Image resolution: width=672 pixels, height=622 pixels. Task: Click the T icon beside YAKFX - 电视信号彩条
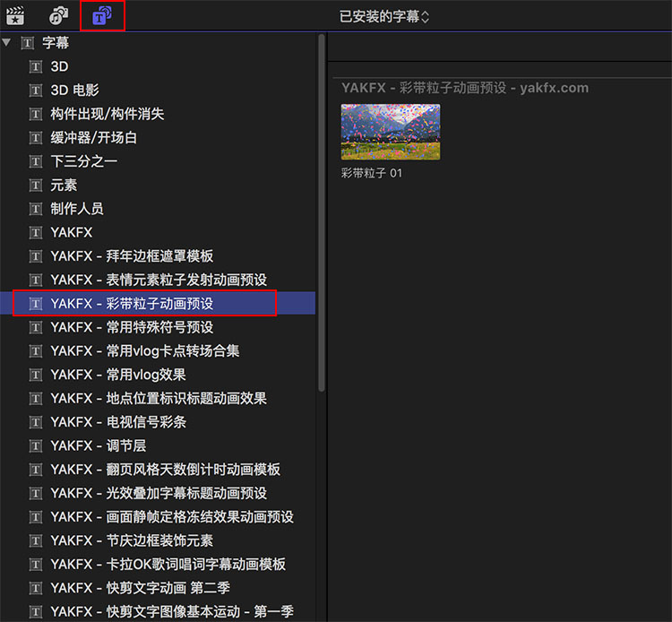[x=36, y=423]
